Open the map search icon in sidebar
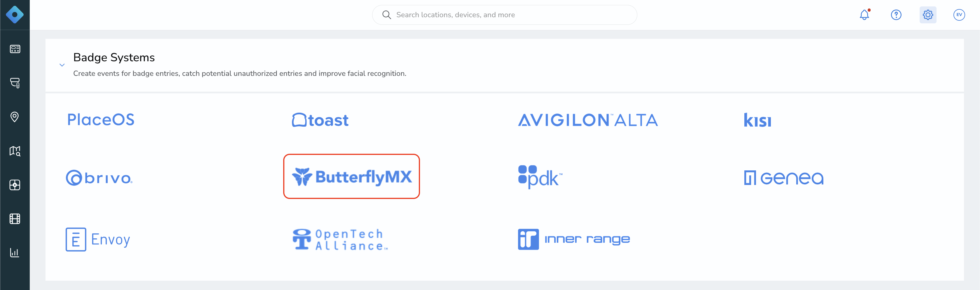Image resolution: width=980 pixels, height=290 pixels. pyautogui.click(x=15, y=151)
